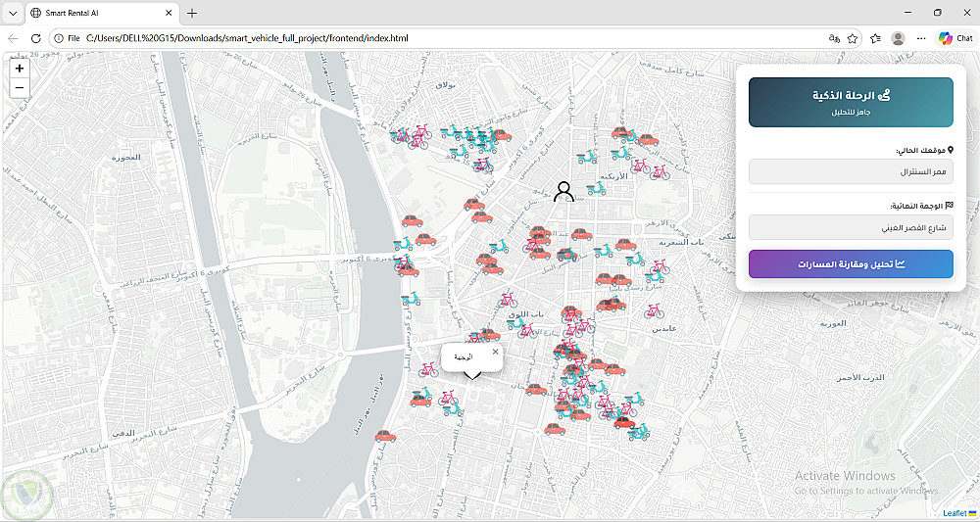This screenshot has width=980, height=522.
Task: Click the red car marker near the river's bottom
Action: coord(385,436)
